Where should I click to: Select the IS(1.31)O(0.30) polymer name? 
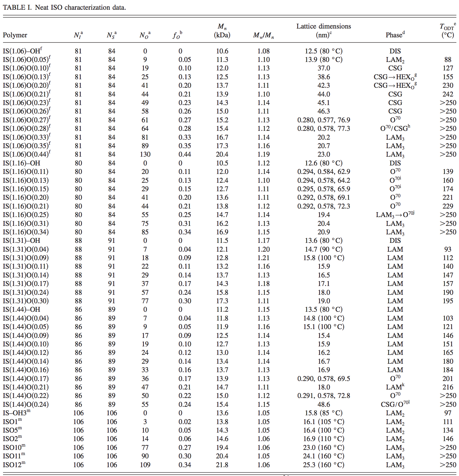[x=26, y=301]
